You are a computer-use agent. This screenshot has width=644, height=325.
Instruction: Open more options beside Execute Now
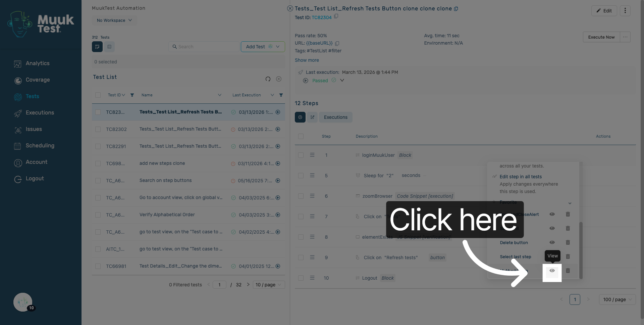(625, 37)
